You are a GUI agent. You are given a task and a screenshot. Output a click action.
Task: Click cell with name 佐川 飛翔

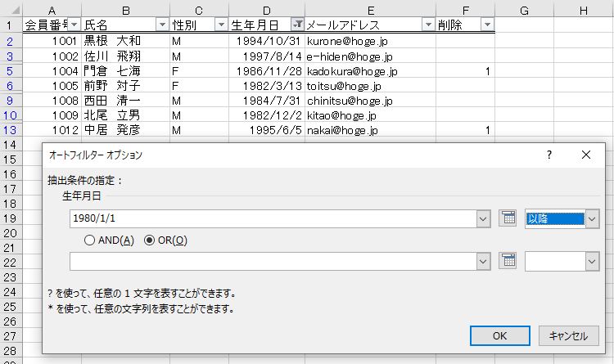pyautogui.click(x=126, y=56)
